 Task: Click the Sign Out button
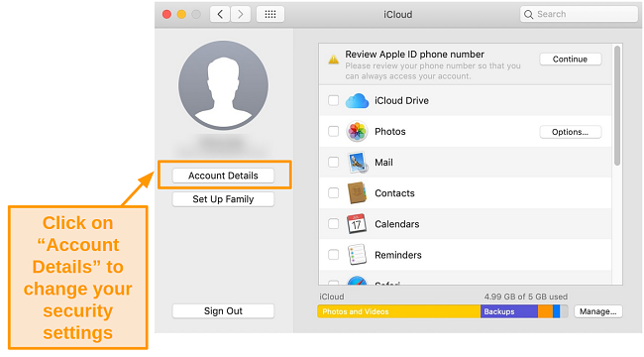point(223,311)
